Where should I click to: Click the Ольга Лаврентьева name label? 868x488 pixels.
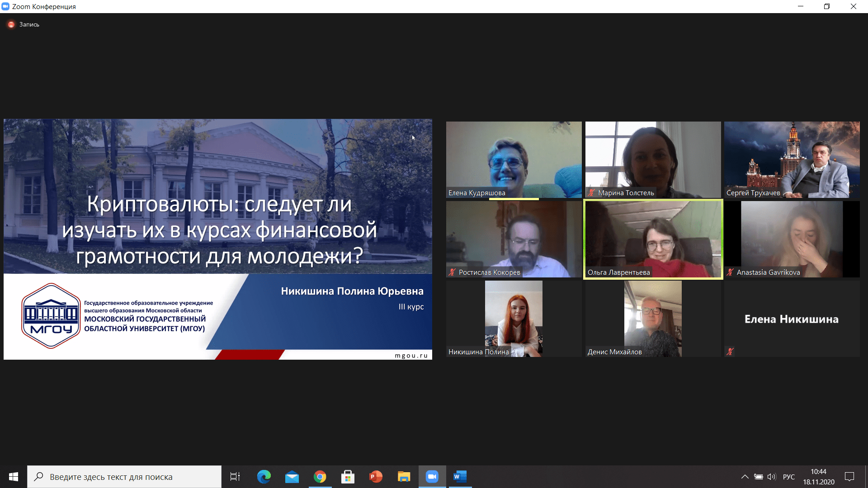tap(618, 272)
